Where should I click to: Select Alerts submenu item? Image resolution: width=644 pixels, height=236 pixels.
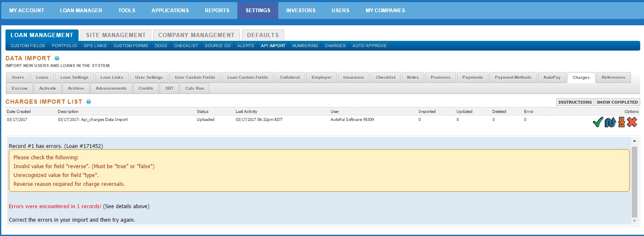click(246, 46)
